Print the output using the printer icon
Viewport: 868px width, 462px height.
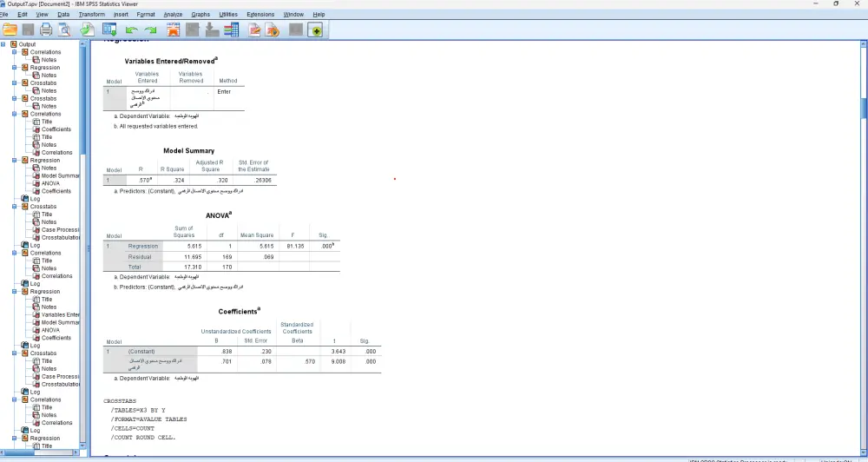(46, 30)
